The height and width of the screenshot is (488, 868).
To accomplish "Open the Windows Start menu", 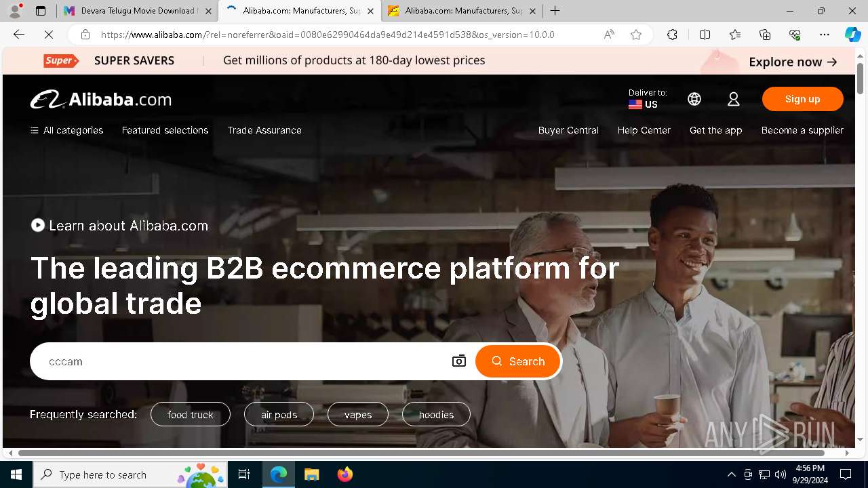I will 16,474.
